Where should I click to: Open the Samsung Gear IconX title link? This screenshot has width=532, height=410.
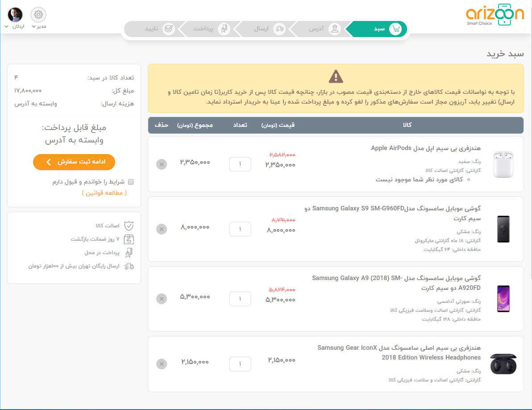point(399,352)
